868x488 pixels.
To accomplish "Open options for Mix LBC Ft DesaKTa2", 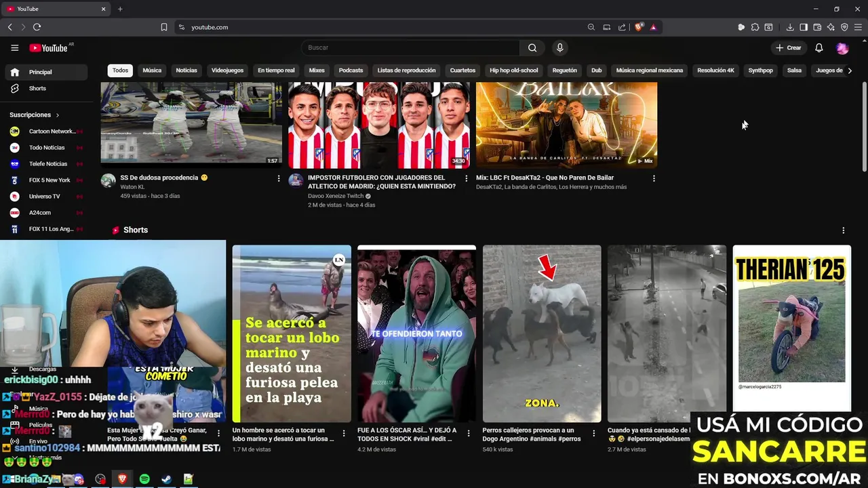I will pos(654,178).
